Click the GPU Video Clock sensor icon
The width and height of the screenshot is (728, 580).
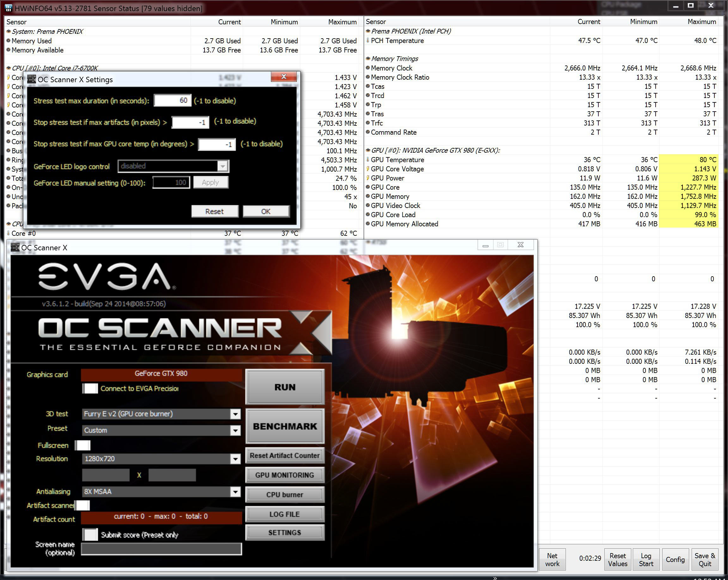(x=367, y=205)
